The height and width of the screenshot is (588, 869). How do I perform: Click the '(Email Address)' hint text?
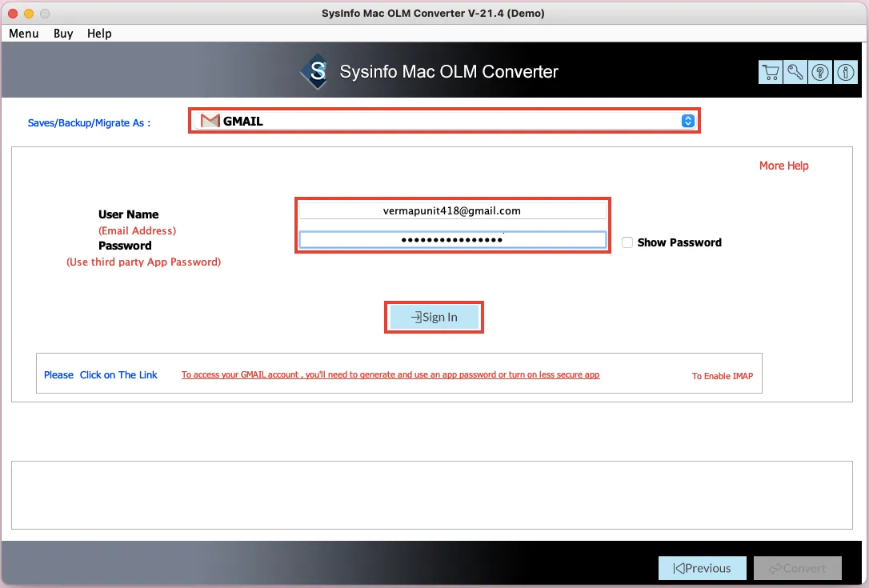click(x=137, y=230)
